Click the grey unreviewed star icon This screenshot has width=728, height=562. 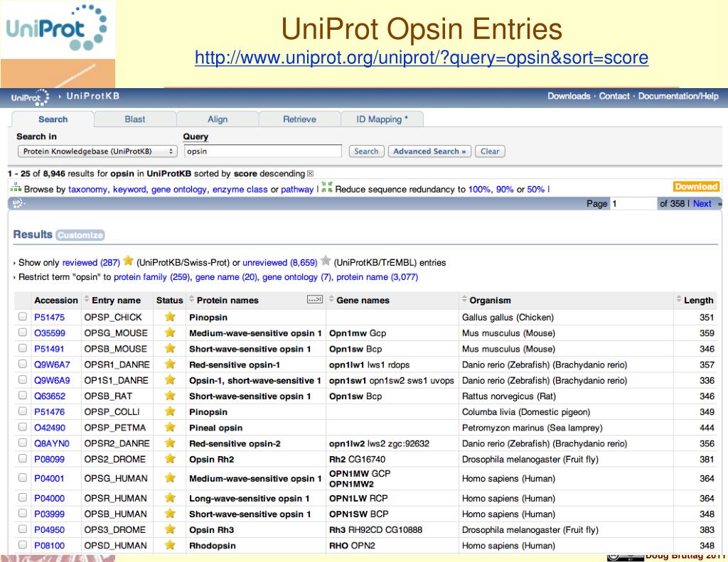click(326, 261)
